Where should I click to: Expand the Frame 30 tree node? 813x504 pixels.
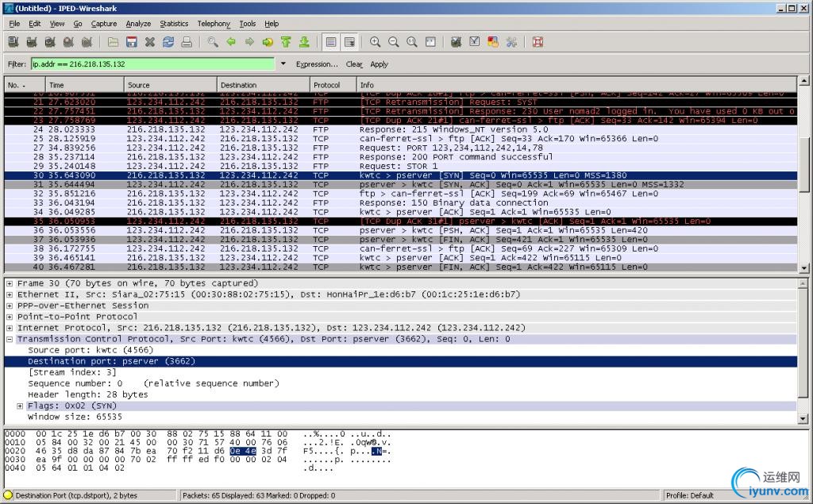10,283
